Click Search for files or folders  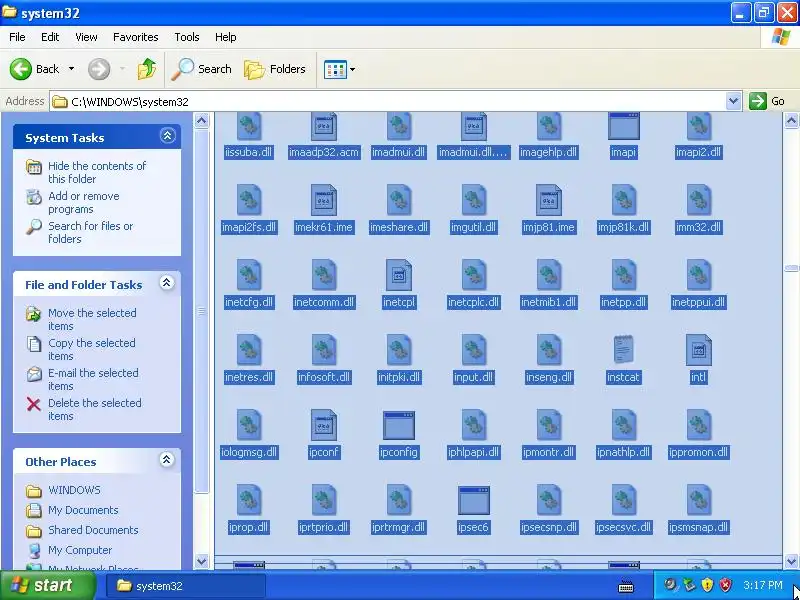[90, 232]
